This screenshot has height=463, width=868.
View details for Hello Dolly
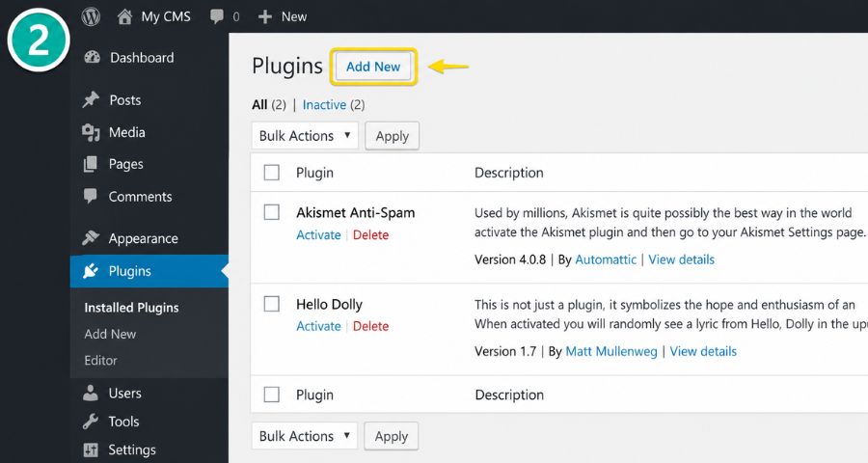pyautogui.click(x=703, y=351)
